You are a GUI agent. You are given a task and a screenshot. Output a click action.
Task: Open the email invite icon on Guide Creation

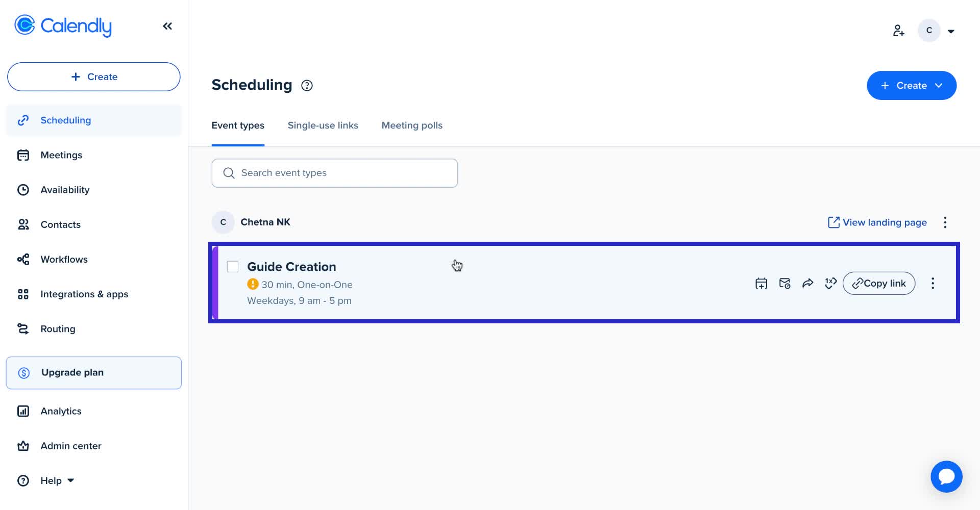click(x=785, y=283)
